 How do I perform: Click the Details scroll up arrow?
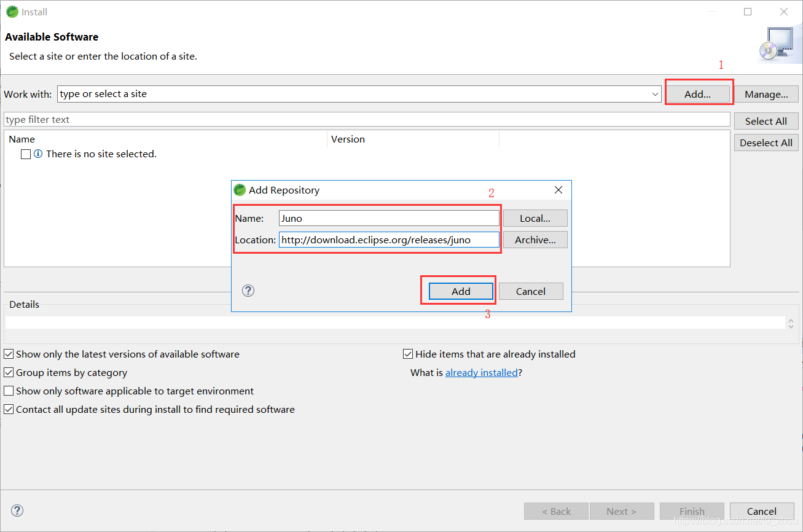791,320
